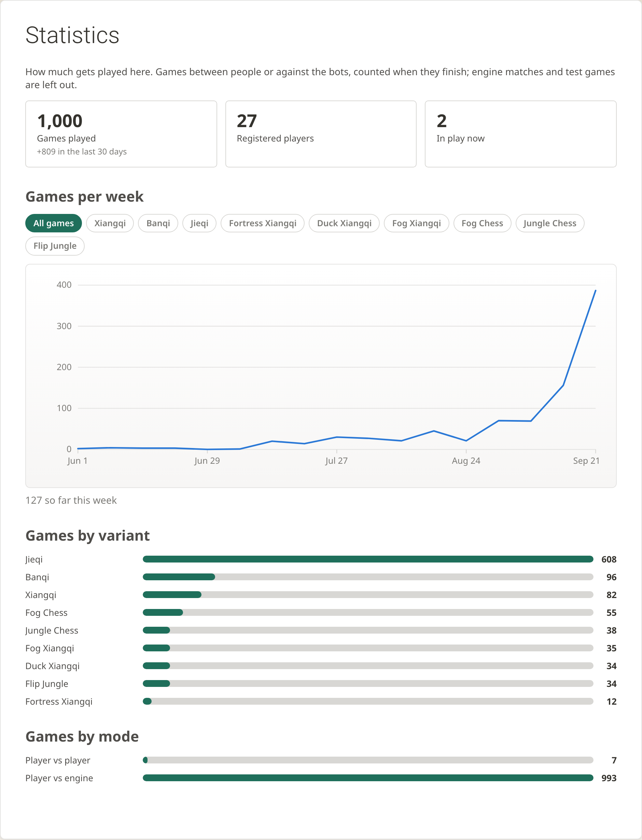The image size is (642, 840).
Task: Click the 'Games by variant' heading
Action: 87,536
